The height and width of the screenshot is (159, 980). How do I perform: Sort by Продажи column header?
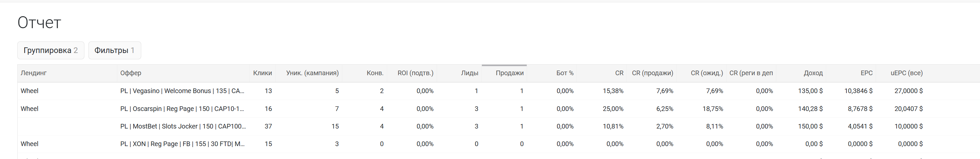(509, 73)
